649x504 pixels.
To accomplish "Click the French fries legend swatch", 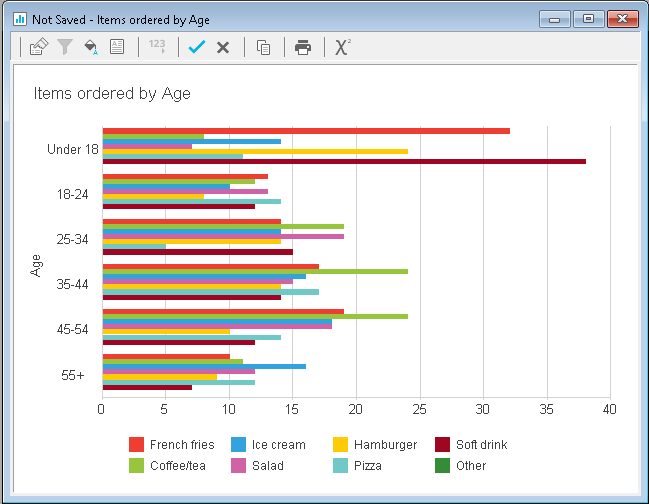I will 137,445.
